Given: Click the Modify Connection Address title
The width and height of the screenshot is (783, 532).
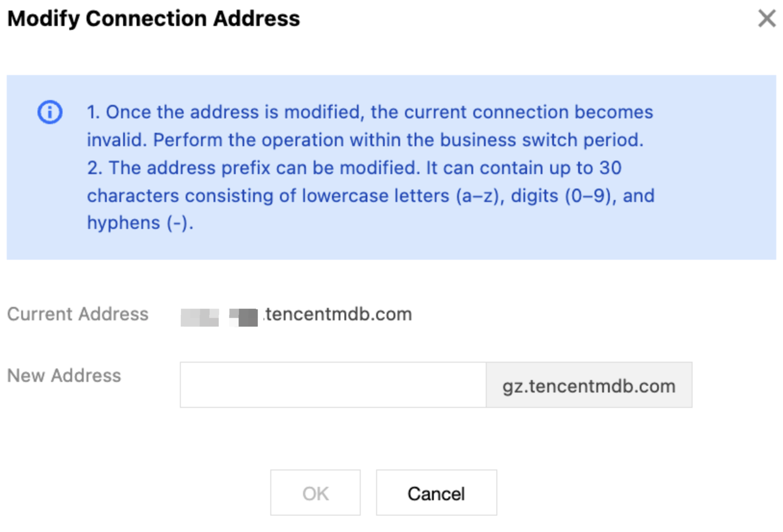Looking at the screenshot, I should tap(153, 19).
